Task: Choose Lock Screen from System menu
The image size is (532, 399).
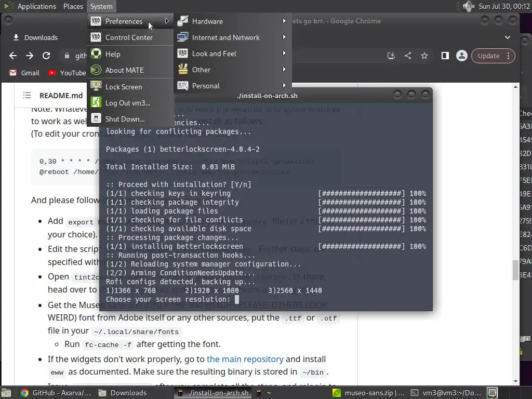Action: click(x=130, y=87)
